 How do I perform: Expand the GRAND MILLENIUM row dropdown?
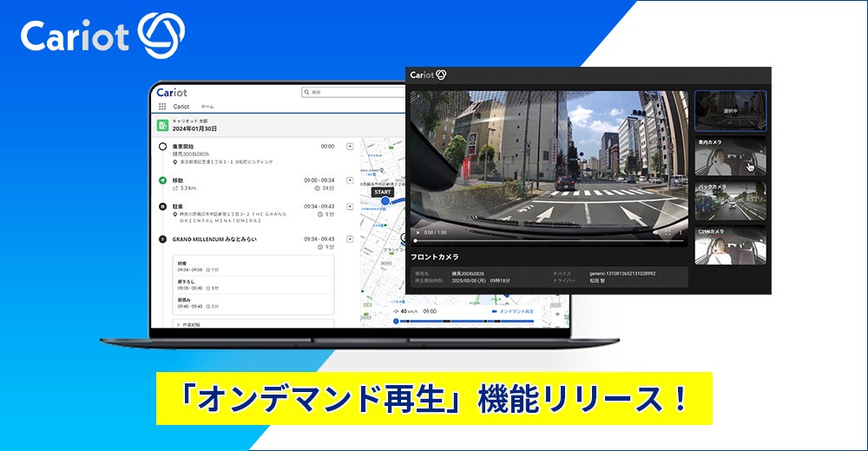click(x=350, y=239)
